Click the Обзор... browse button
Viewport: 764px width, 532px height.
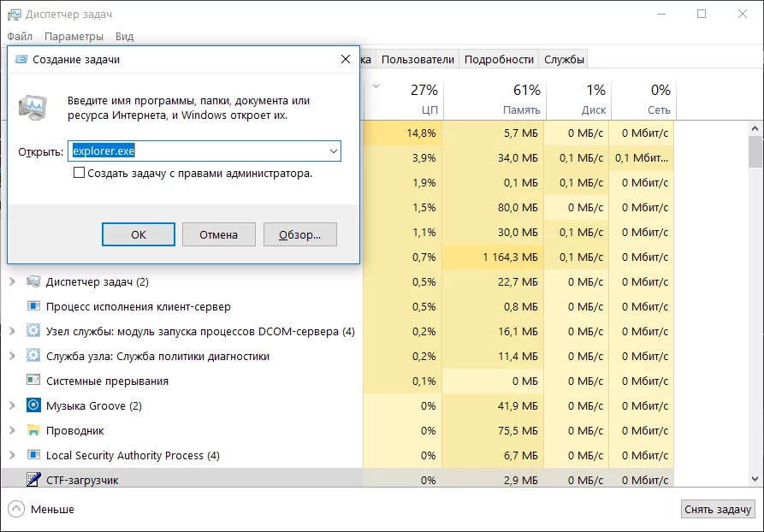[x=299, y=234]
